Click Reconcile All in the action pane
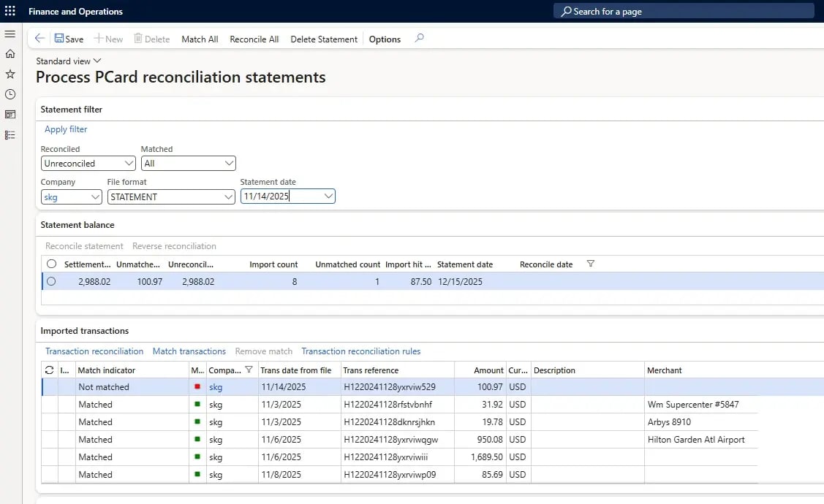 click(254, 39)
